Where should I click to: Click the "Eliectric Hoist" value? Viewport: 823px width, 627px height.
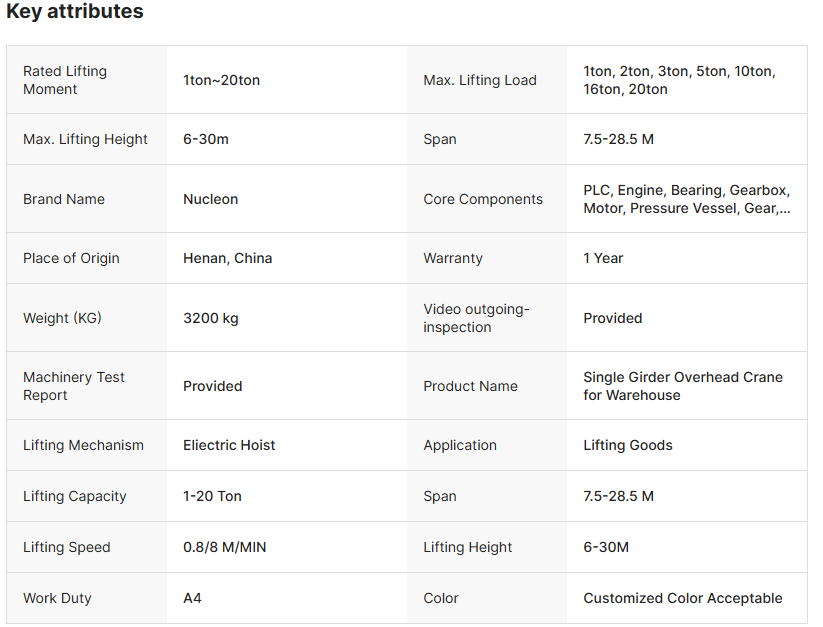pos(229,445)
